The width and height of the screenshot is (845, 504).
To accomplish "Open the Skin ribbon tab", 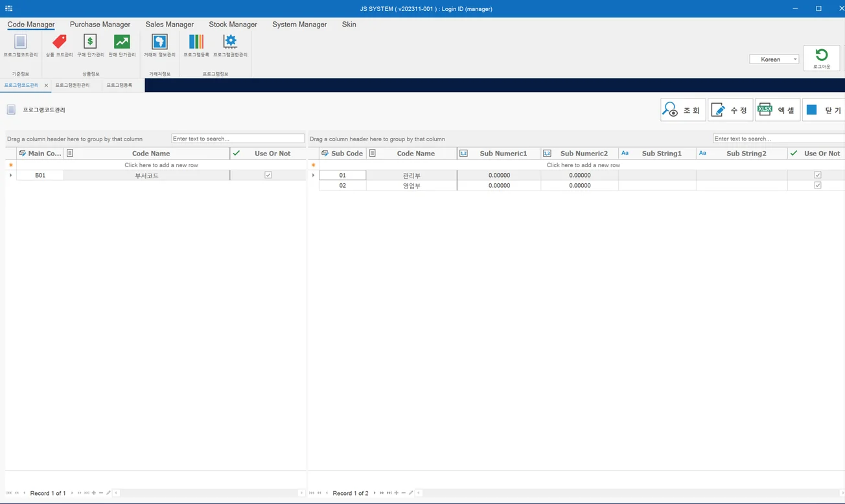I will point(349,24).
